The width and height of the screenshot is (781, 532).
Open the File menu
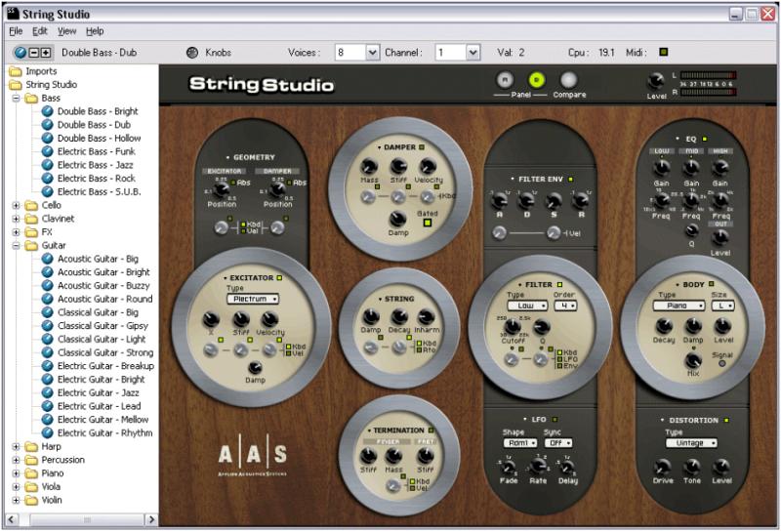click(x=16, y=31)
